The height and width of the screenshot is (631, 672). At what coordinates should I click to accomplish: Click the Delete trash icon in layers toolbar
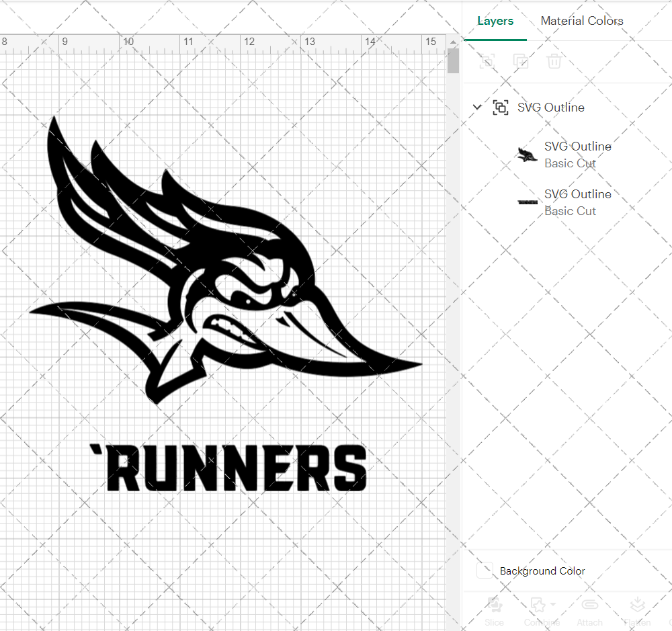coord(554,61)
